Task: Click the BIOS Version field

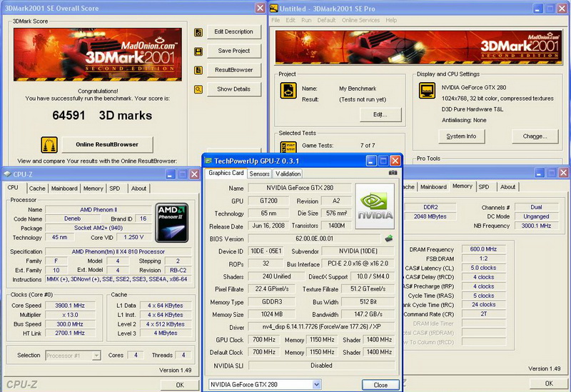Action: pyautogui.click(x=314, y=238)
